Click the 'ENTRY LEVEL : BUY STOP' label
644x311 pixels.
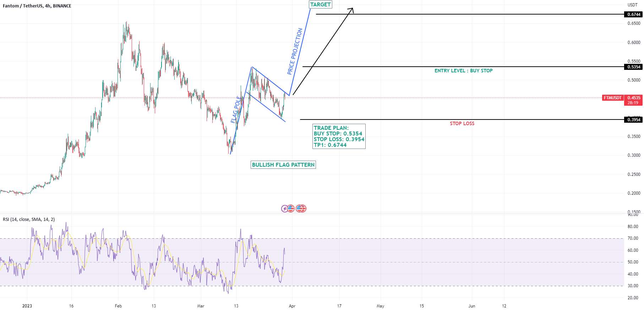click(464, 71)
